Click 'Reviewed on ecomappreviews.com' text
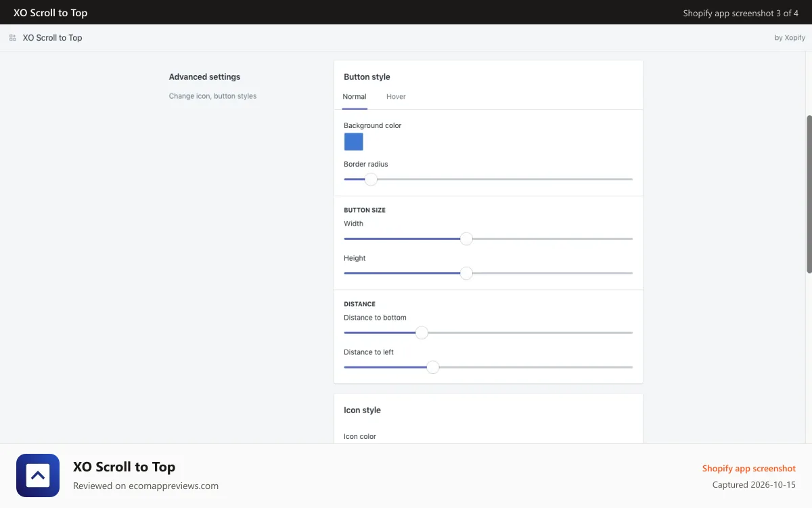This screenshot has height=508, width=812. click(x=146, y=486)
